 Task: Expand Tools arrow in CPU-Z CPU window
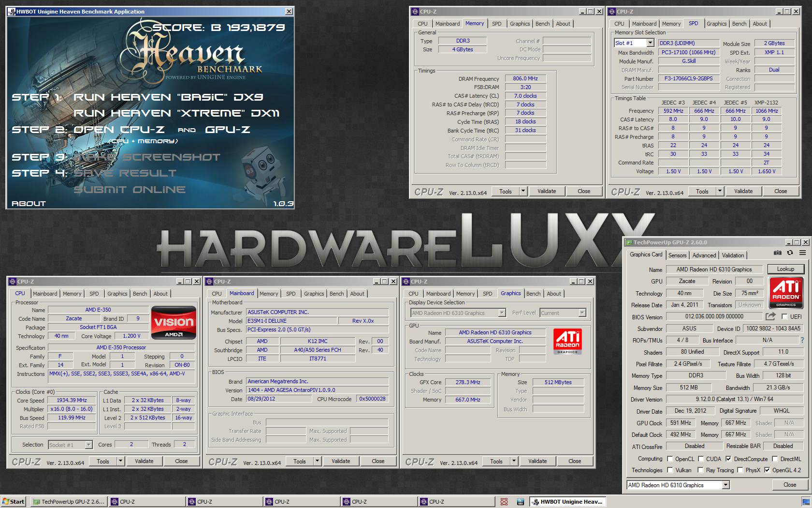tap(120, 461)
